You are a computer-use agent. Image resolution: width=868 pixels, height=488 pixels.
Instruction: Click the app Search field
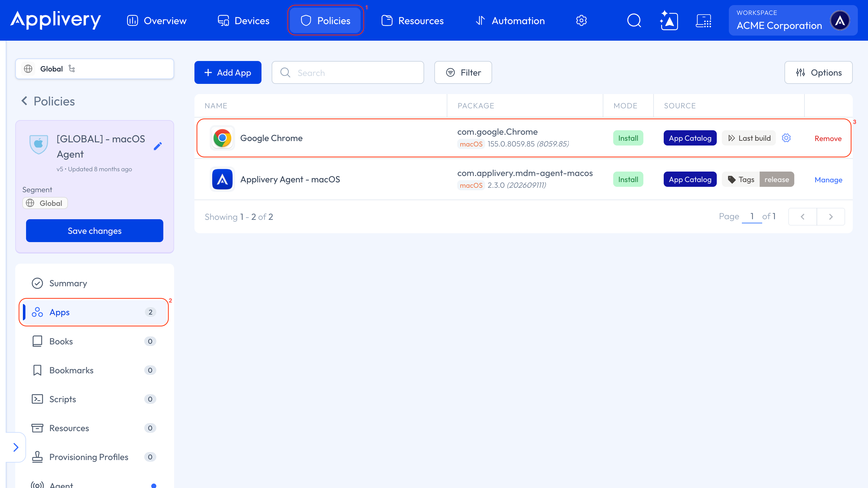pyautogui.click(x=348, y=72)
